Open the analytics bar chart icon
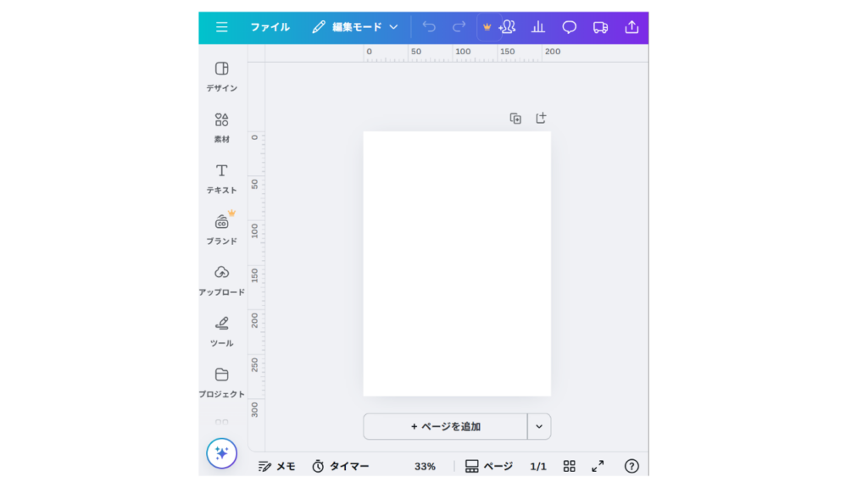The width and height of the screenshot is (868, 488). (x=538, y=27)
